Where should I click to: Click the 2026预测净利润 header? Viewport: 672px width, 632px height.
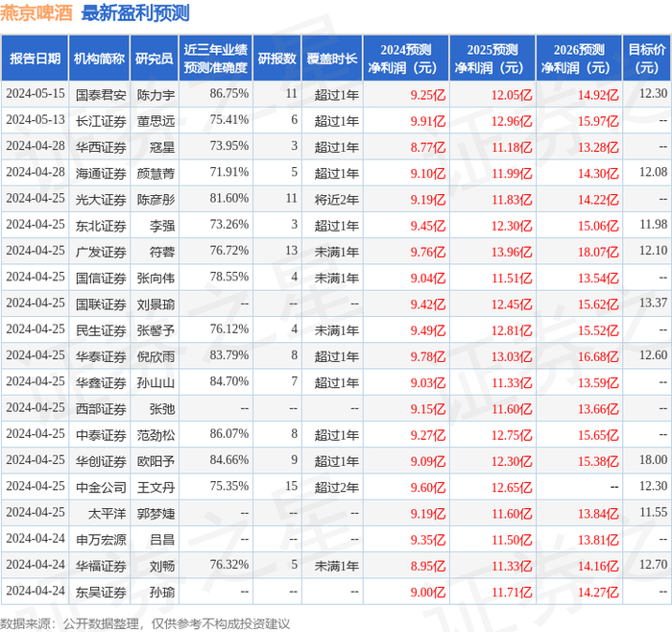pyautogui.click(x=579, y=59)
